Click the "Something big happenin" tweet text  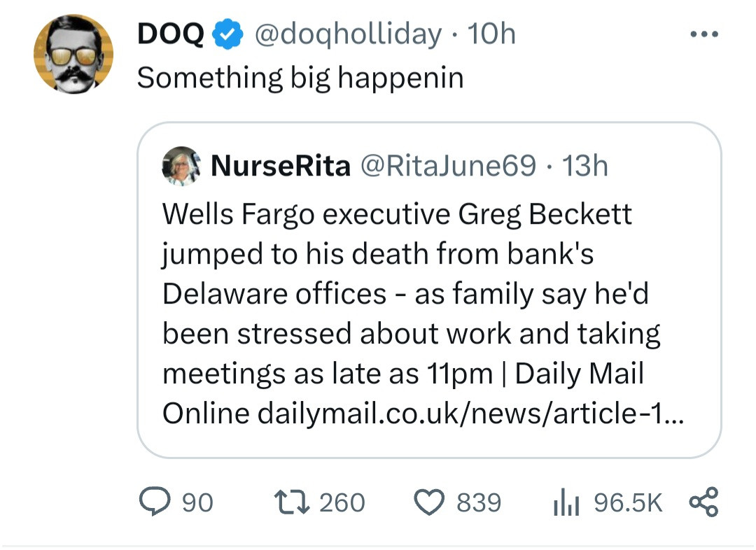(x=300, y=77)
